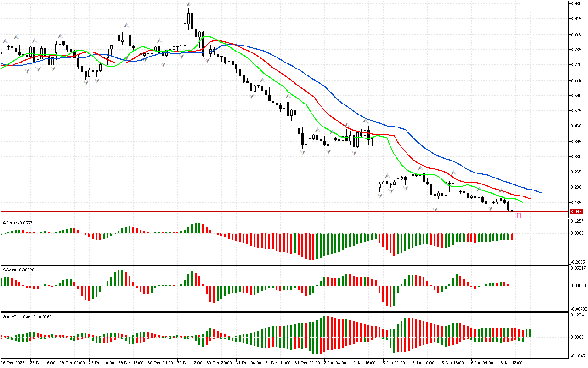Select the pink rectangle marker beside the last candle

pos(519,215)
